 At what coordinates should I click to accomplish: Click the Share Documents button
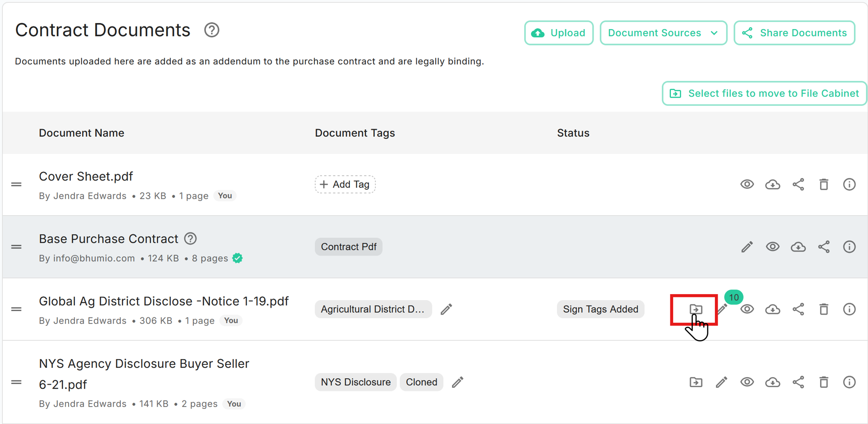click(x=794, y=33)
